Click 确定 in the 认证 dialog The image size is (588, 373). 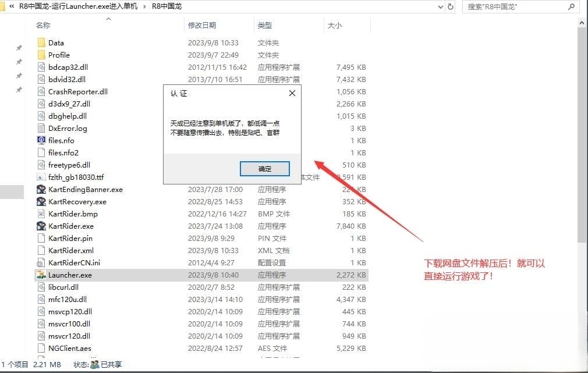265,169
